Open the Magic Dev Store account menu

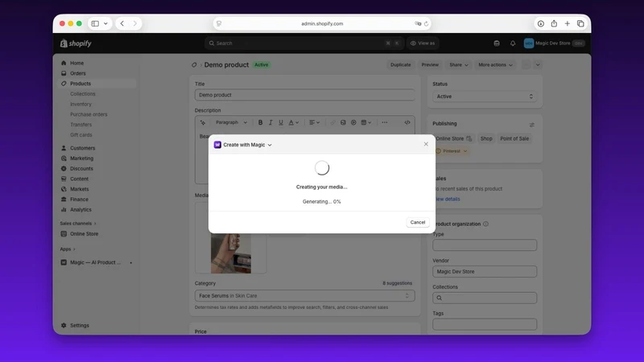click(x=554, y=43)
